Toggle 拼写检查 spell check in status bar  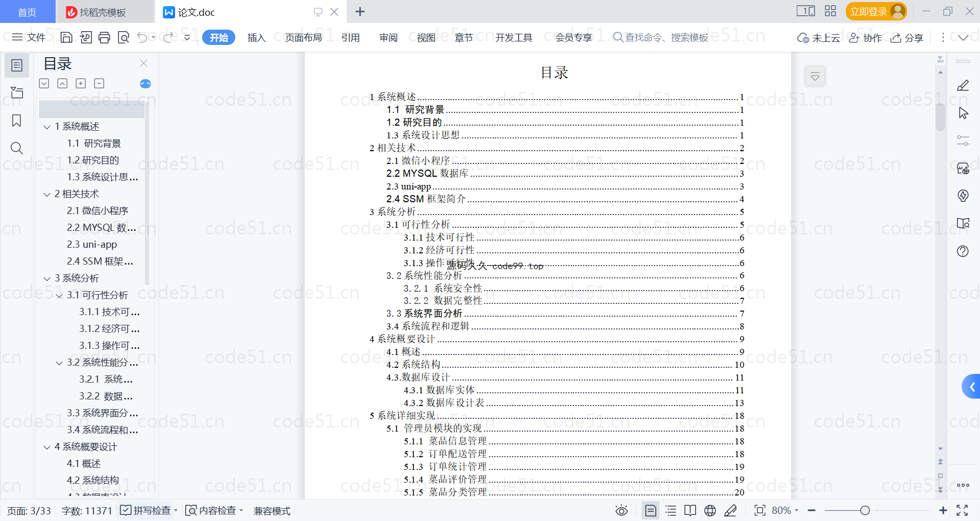click(x=145, y=511)
